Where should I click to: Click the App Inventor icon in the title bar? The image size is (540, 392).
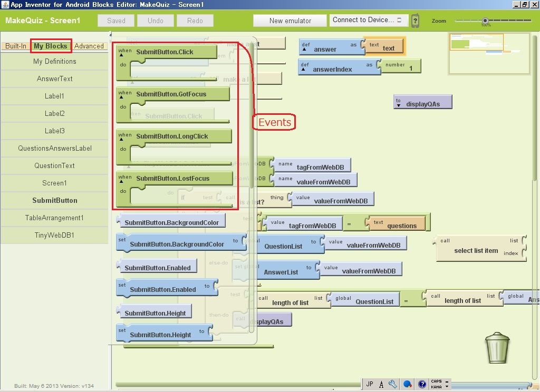pos(5,4)
